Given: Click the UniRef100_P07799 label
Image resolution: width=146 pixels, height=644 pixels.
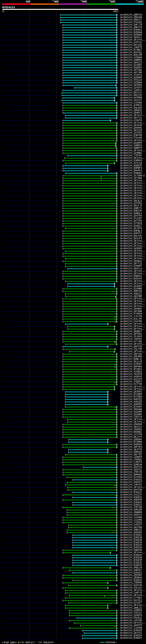Looking at the screenshot, I should click(131, 384).
